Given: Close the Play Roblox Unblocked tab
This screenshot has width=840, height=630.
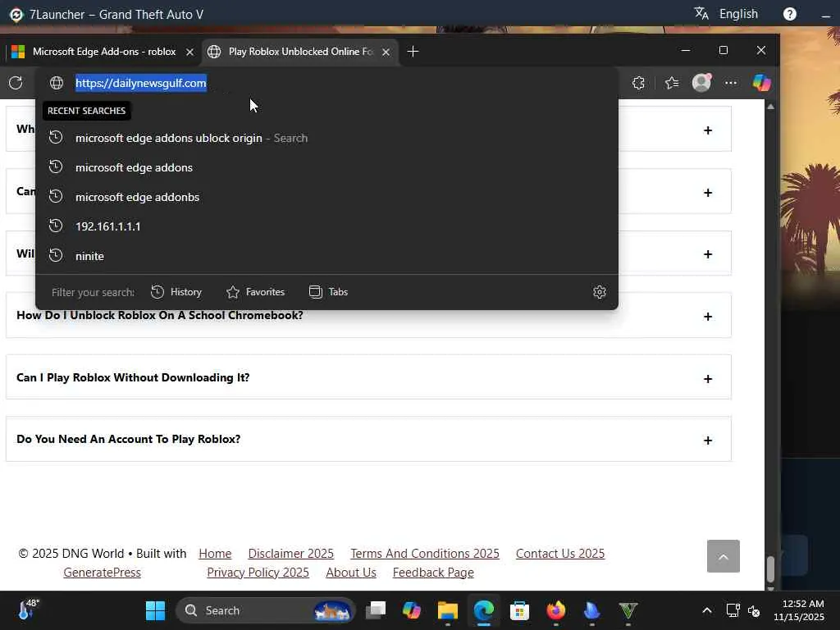Looking at the screenshot, I should pos(386,52).
